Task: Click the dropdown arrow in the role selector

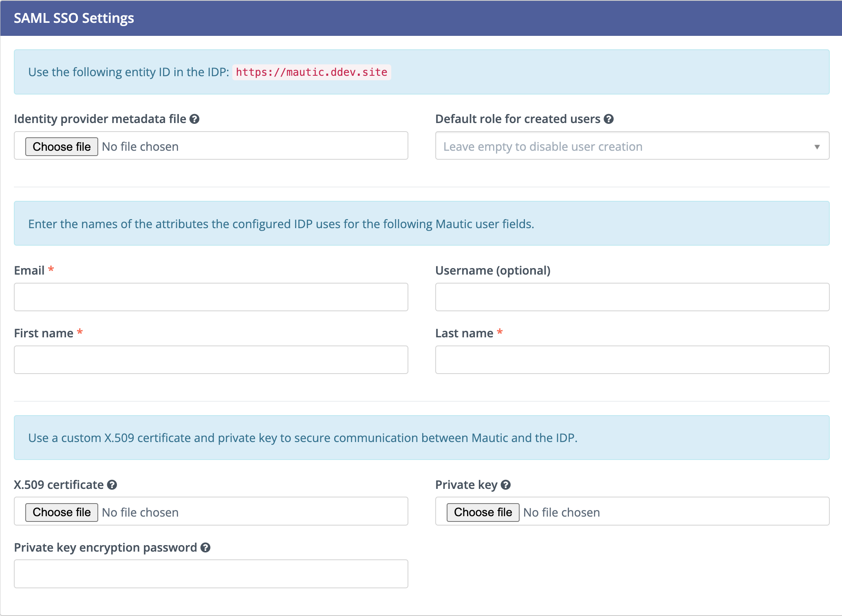Action: point(817,147)
